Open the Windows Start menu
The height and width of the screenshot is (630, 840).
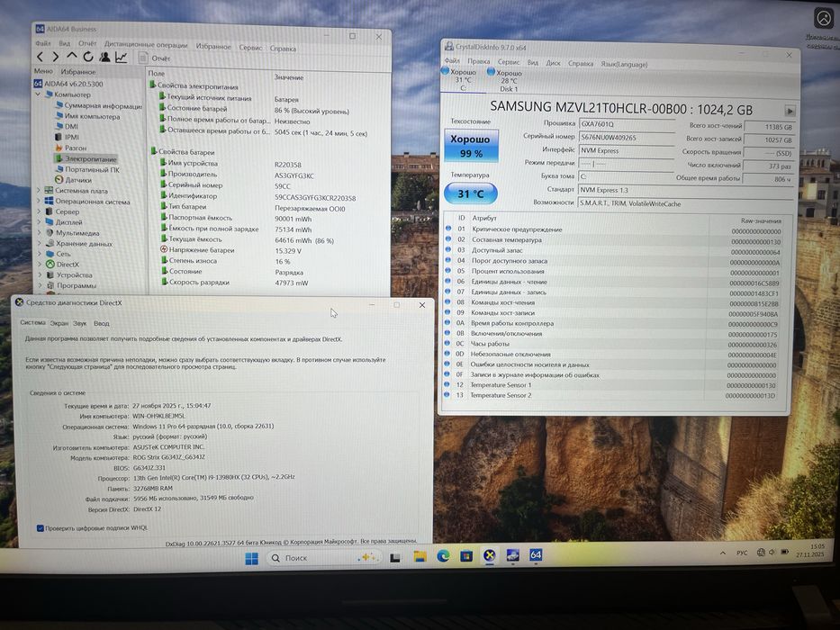click(251, 559)
